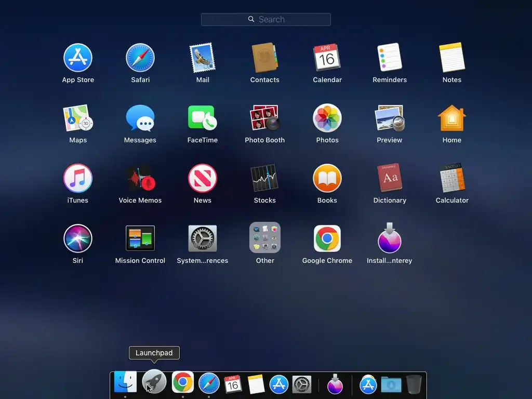Start the FaceTime app
This screenshot has height=399, width=532.
pos(203,118)
